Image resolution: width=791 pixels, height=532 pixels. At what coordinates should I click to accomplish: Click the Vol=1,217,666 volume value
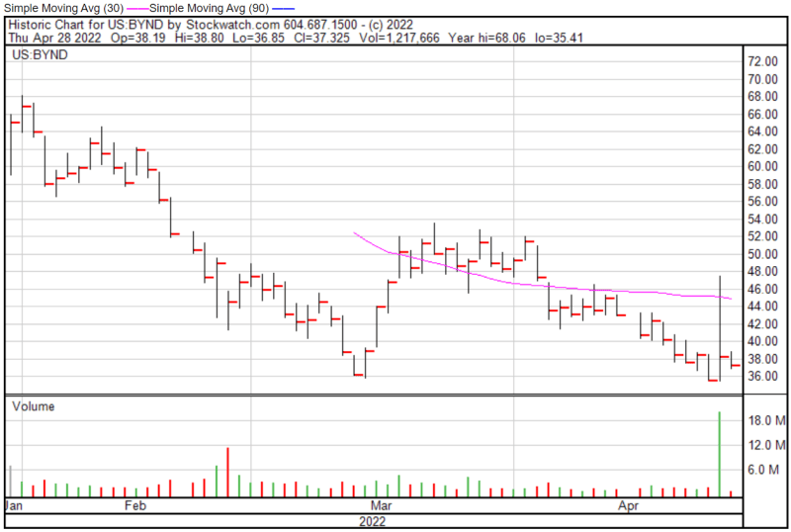coord(399,38)
